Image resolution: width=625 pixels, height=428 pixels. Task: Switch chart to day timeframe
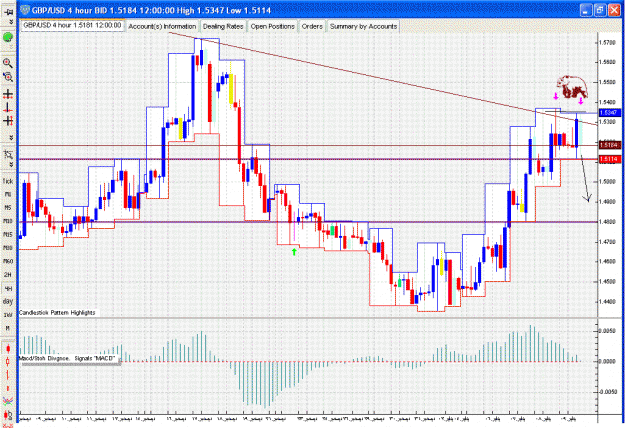[x=8, y=301]
